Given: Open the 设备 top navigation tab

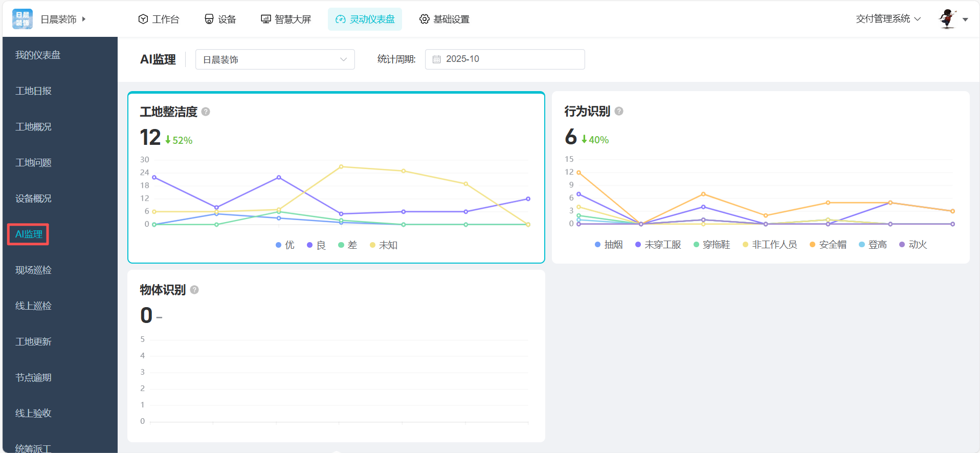Looking at the screenshot, I should click(x=220, y=19).
